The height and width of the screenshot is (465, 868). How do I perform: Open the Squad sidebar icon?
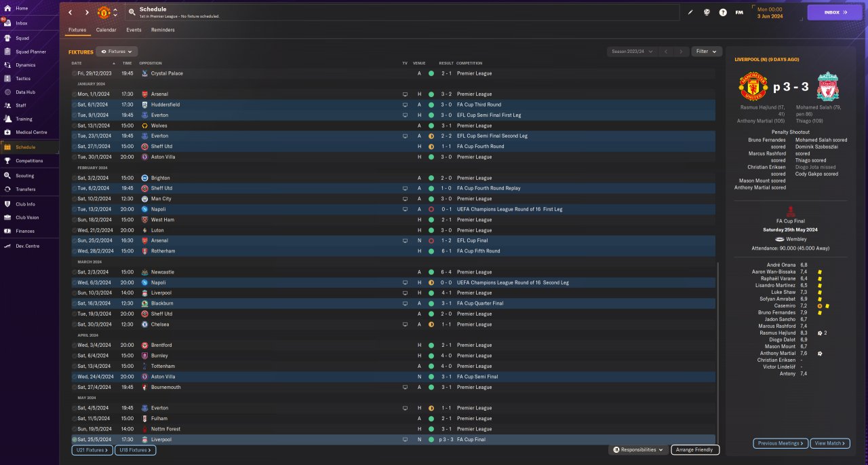7,38
